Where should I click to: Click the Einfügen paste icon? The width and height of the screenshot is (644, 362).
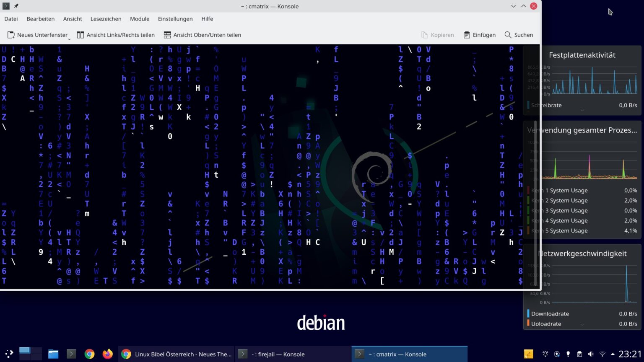click(467, 35)
